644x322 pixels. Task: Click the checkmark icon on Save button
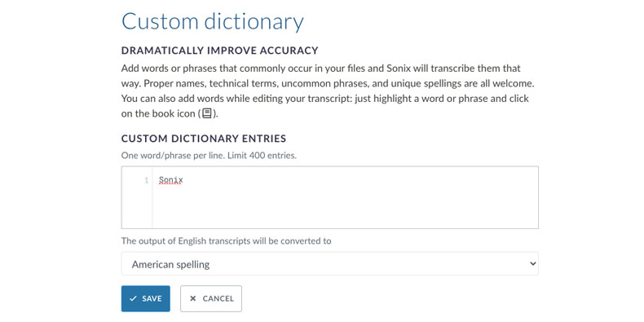click(133, 298)
